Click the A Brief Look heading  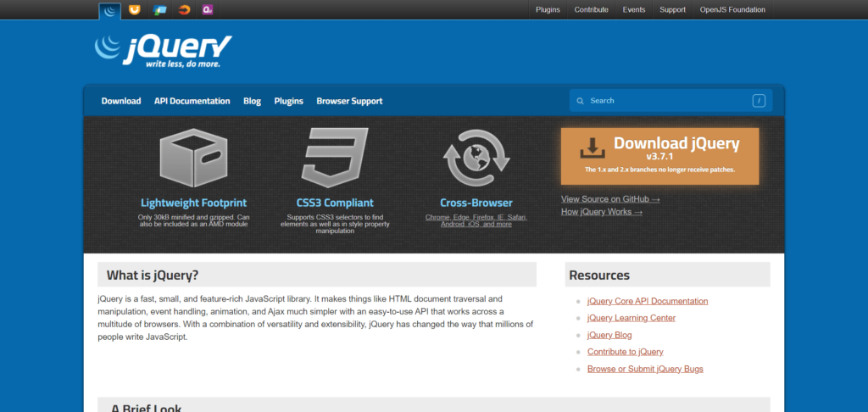coord(146,409)
